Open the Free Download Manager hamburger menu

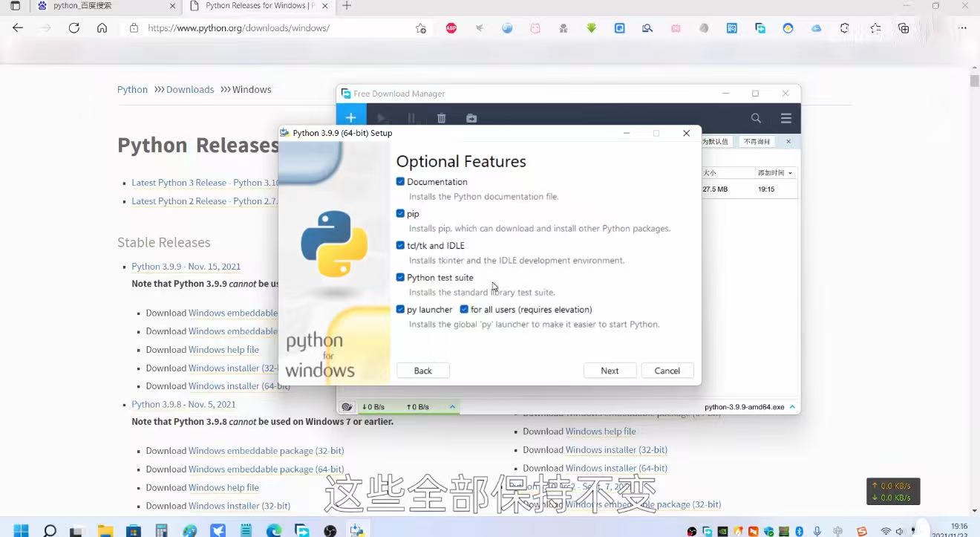click(785, 117)
